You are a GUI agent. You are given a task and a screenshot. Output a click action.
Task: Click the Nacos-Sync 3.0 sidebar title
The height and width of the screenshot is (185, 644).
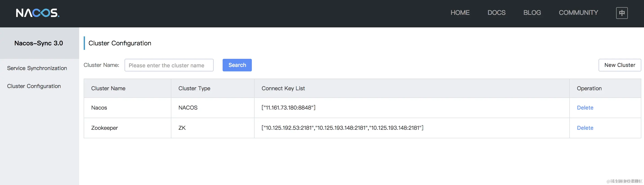tap(38, 43)
